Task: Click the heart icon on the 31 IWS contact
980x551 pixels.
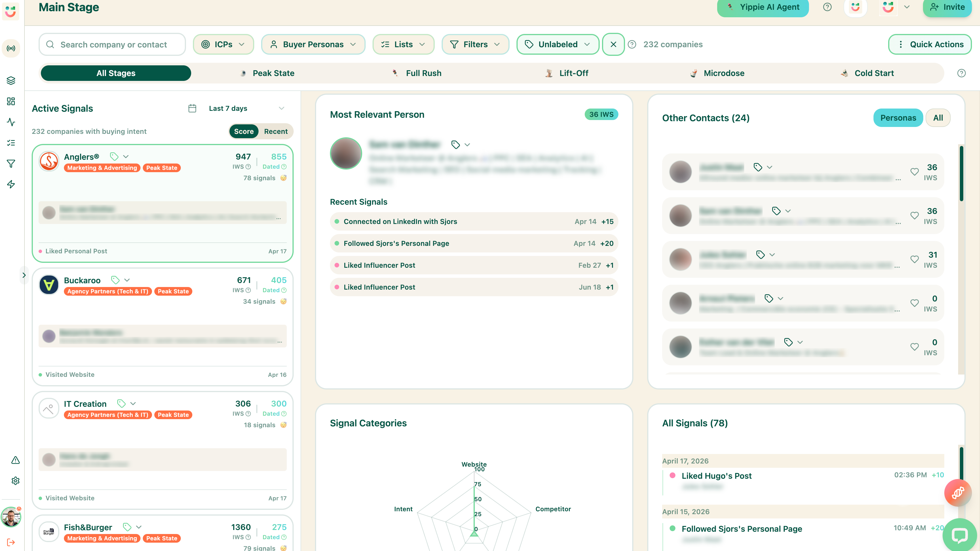Action: [915, 259]
